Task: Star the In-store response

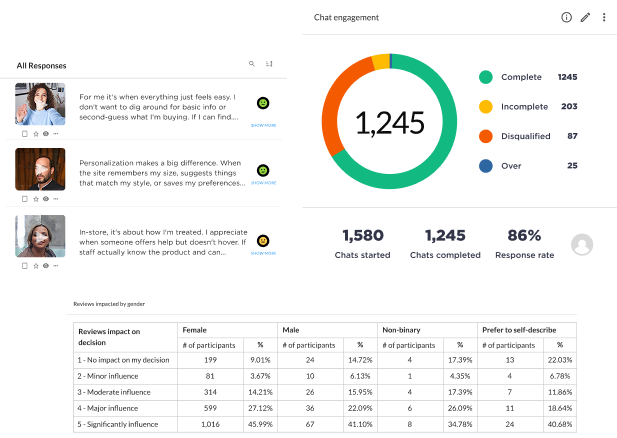Action: (x=36, y=266)
